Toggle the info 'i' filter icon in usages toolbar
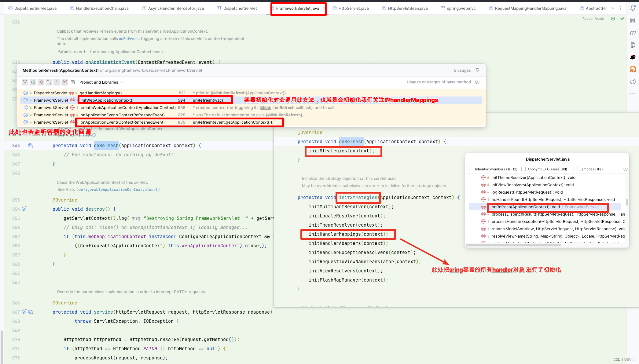The image size is (639, 364). click(57, 82)
